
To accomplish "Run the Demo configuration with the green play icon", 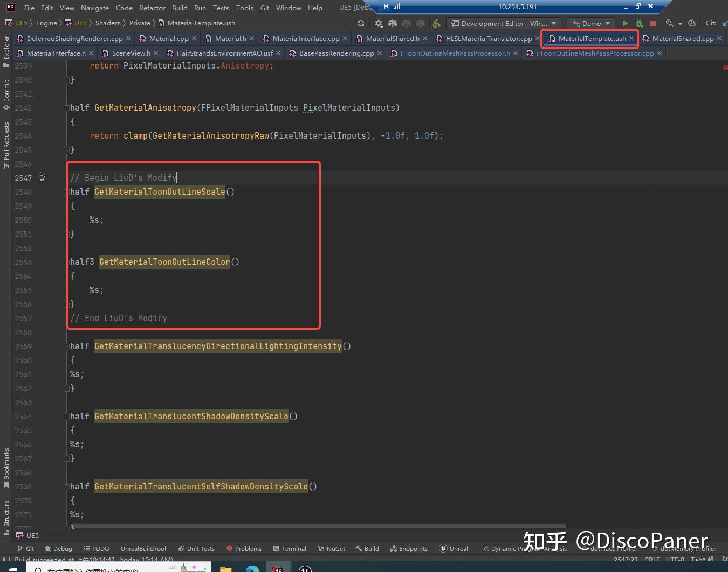I will click(625, 23).
